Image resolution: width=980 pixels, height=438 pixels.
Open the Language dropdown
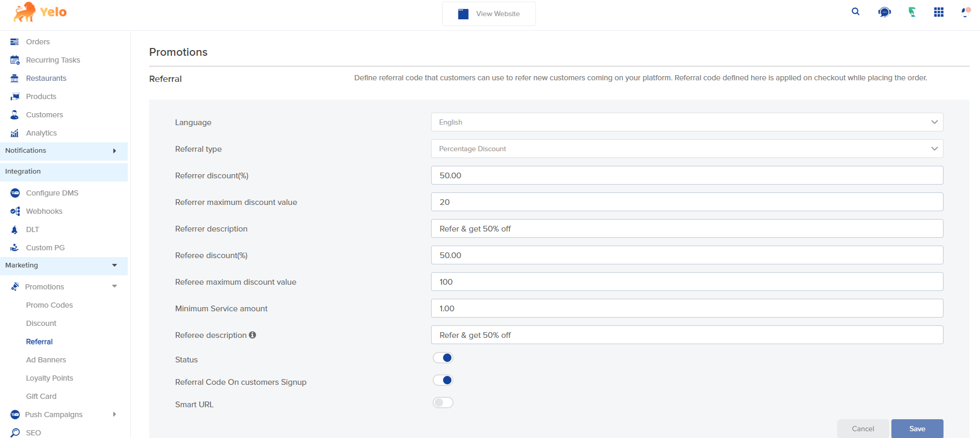tap(687, 122)
